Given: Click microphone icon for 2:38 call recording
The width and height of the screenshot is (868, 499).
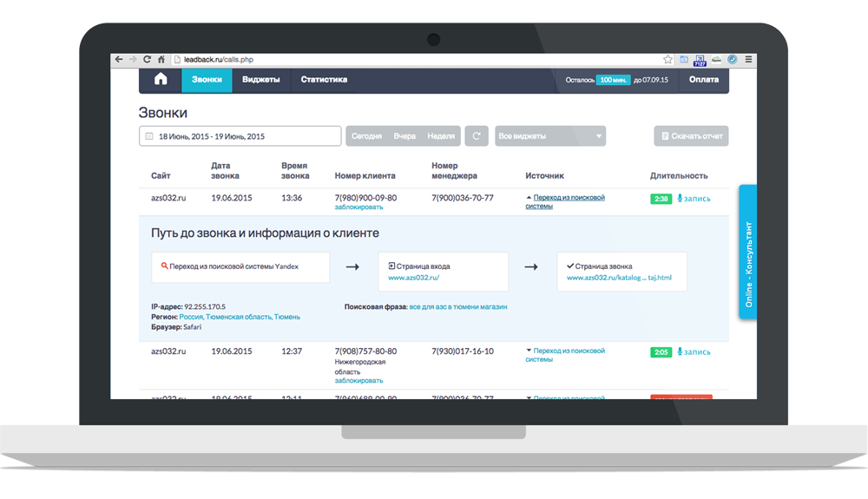Looking at the screenshot, I should [680, 198].
